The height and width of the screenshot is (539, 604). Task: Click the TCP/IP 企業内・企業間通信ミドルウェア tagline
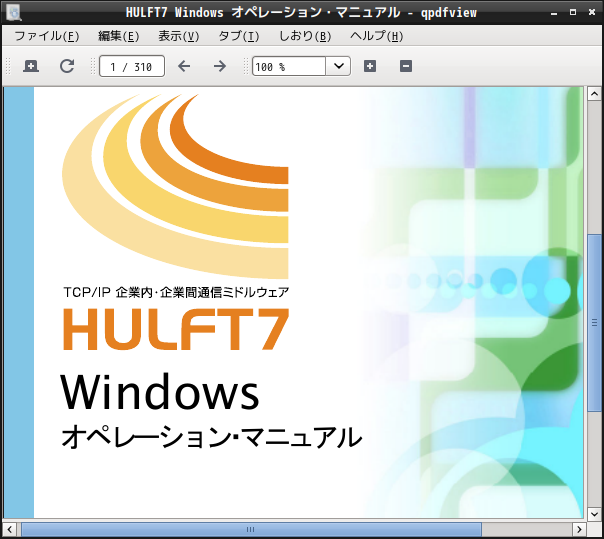(x=176, y=292)
